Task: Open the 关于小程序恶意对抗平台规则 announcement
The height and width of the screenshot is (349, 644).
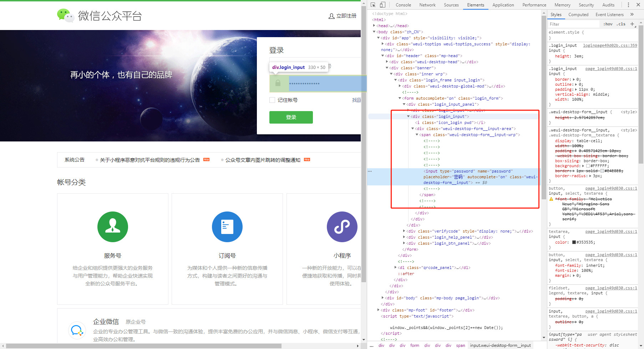Action: 150,160
